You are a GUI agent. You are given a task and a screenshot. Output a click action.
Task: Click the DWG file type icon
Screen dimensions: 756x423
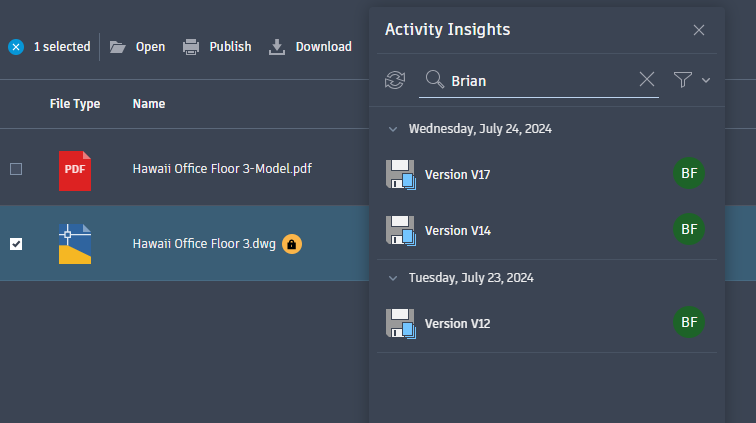pyautogui.click(x=75, y=243)
